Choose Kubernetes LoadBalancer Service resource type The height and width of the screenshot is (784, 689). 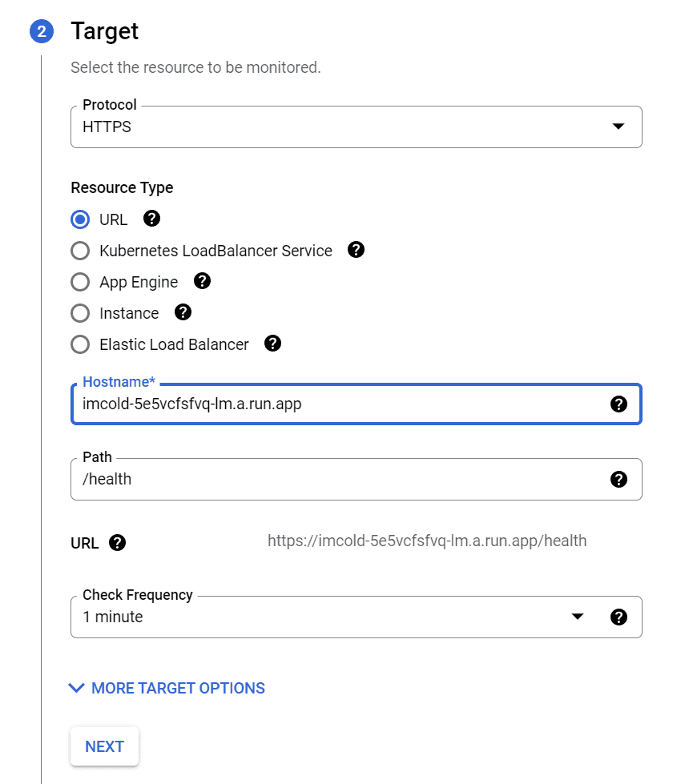[80, 251]
